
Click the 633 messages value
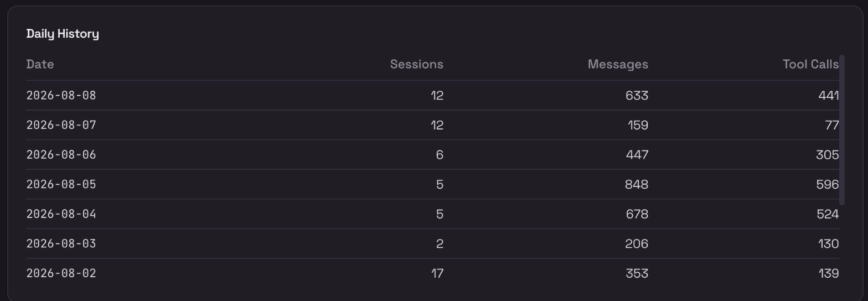tap(637, 95)
